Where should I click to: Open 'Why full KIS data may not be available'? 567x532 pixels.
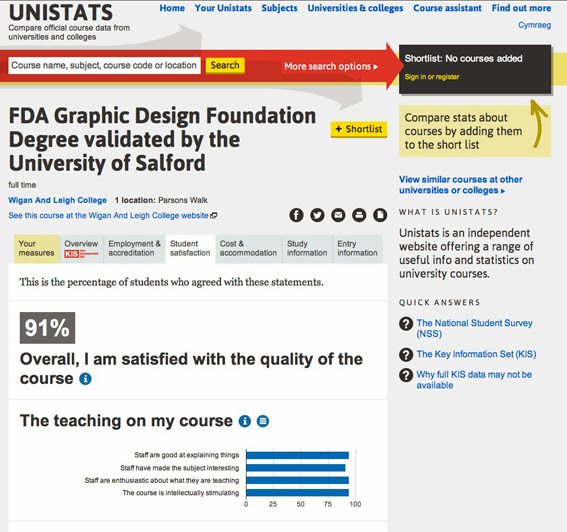474,380
